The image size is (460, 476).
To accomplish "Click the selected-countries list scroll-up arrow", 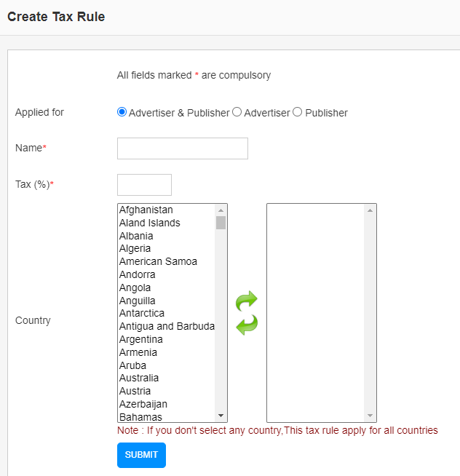I will tap(370, 210).
